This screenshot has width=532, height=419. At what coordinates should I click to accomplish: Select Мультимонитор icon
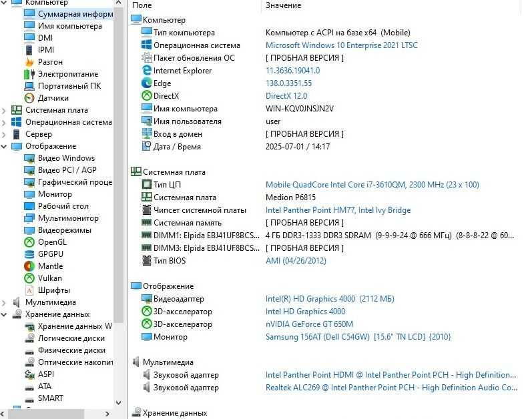[x=29, y=218]
